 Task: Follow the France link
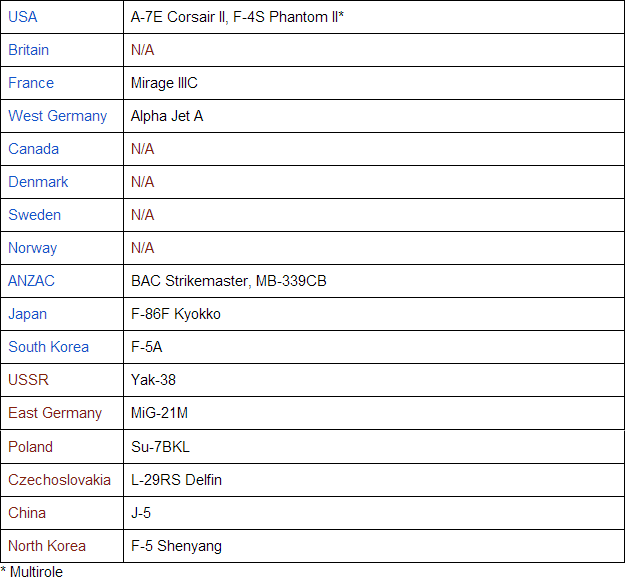click(x=31, y=83)
